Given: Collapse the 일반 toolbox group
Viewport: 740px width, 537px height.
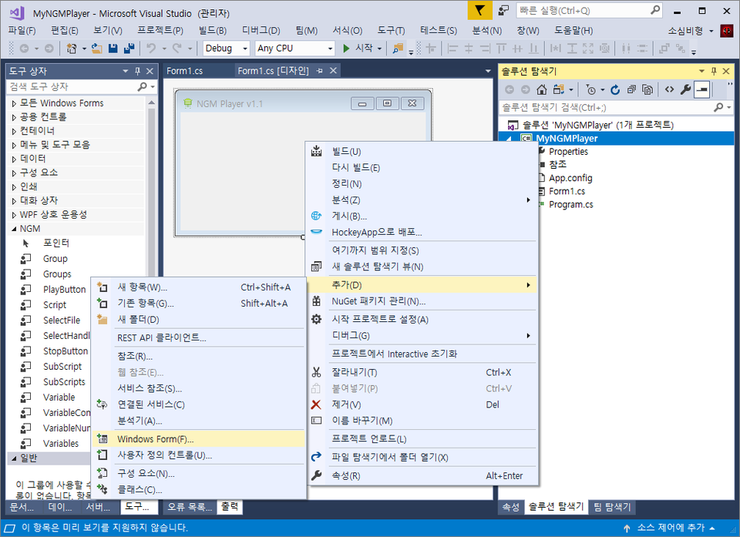Looking at the screenshot, I should click(14, 458).
